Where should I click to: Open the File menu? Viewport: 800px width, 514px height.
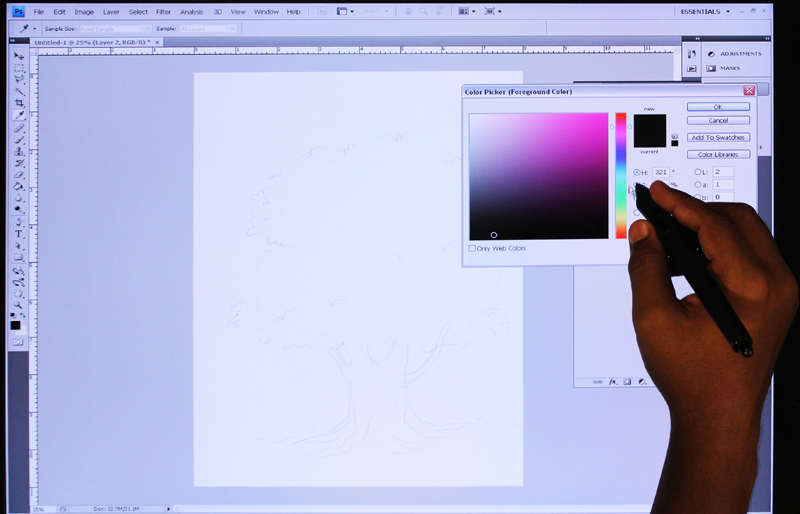(x=39, y=12)
